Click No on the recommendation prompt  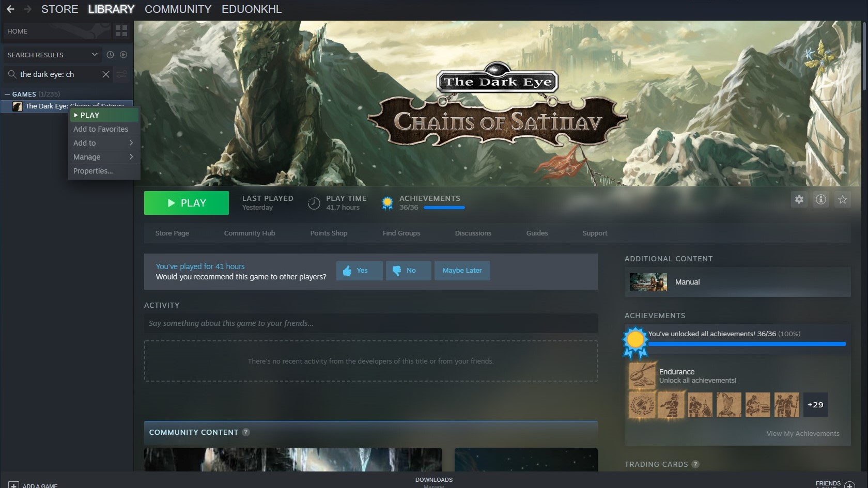pyautogui.click(x=409, y=271)
